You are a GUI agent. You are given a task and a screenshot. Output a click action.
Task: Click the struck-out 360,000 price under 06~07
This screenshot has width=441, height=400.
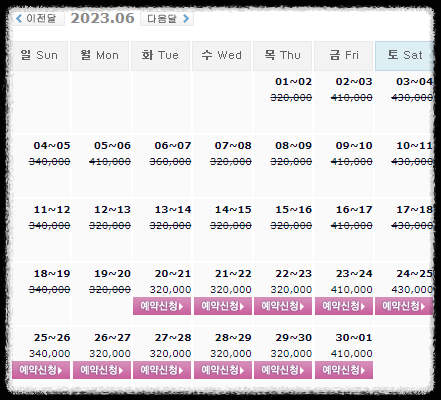(x=170, y=161)
